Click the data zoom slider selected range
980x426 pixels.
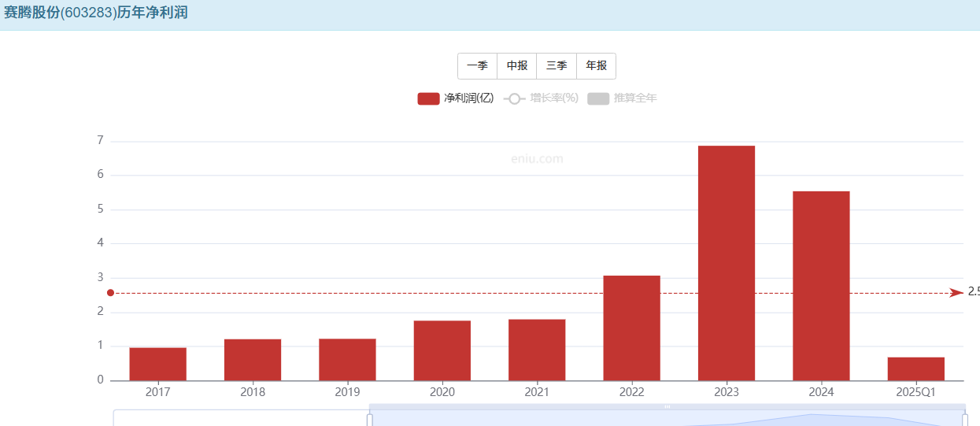(x=668, y=418)
